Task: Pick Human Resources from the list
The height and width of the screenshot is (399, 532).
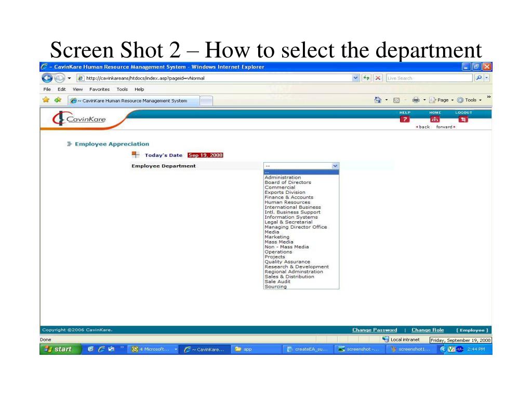Action: pyautogui.click(x=301, y=202)
